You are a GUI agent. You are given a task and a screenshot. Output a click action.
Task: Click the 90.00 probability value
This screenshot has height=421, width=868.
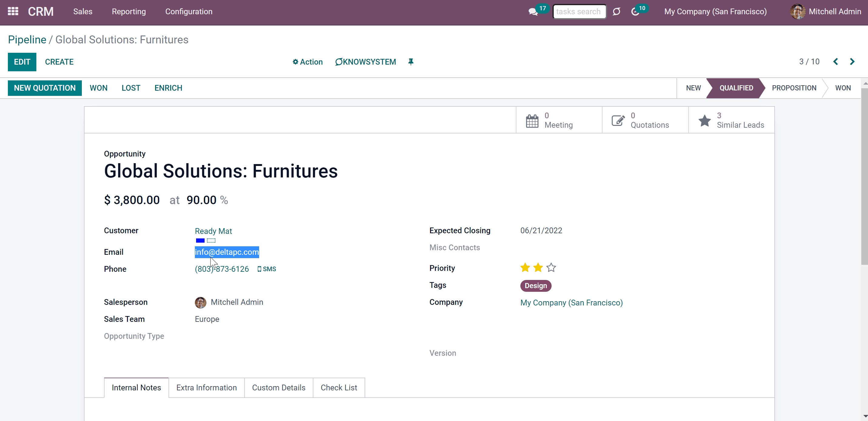[x=202, y=200]
